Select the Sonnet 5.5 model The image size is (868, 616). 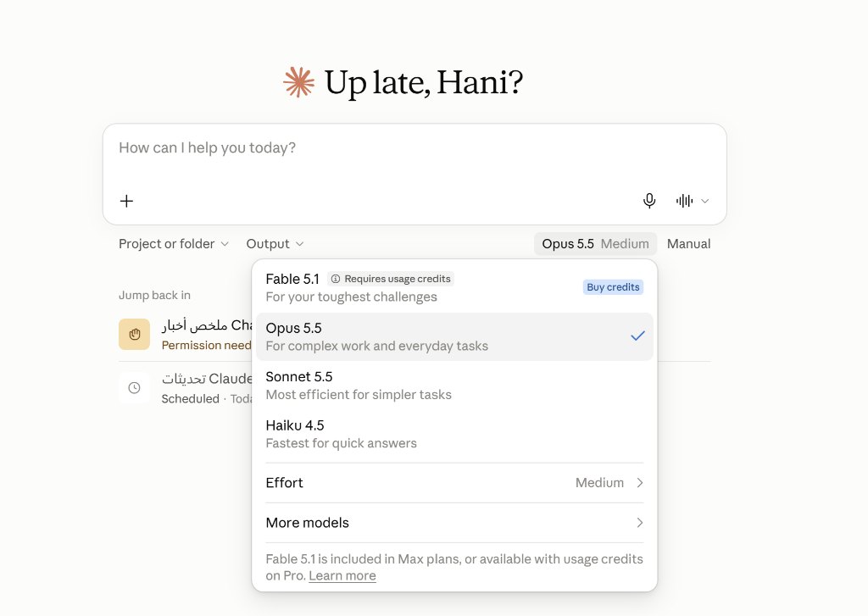(x=454, y=386)
